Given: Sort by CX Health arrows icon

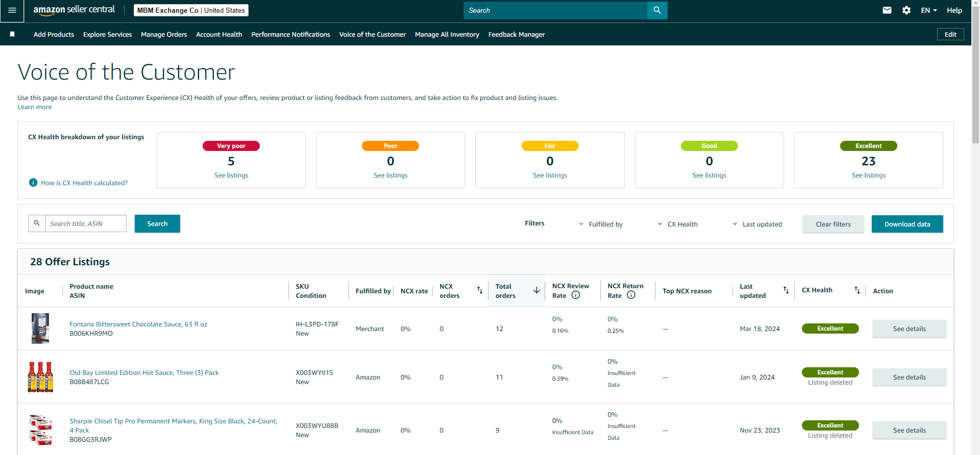Looking at the screenshot, I should [857, 290].
